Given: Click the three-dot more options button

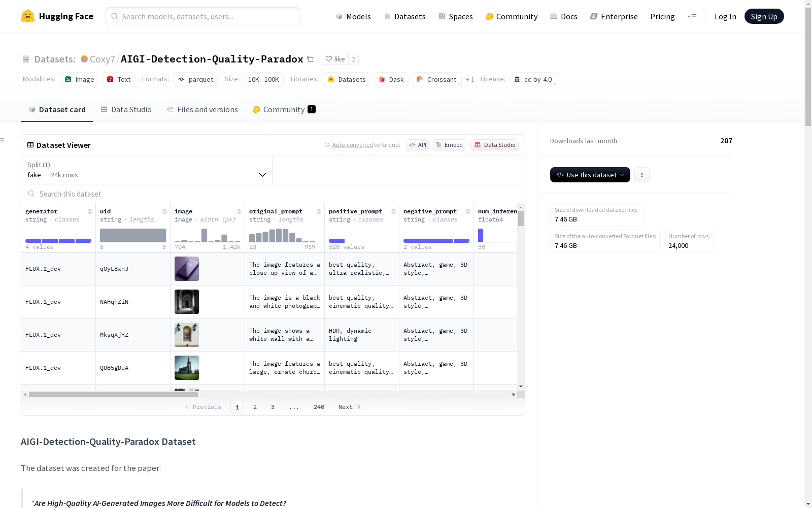Looking at the screenshot, I should [642, 175].
